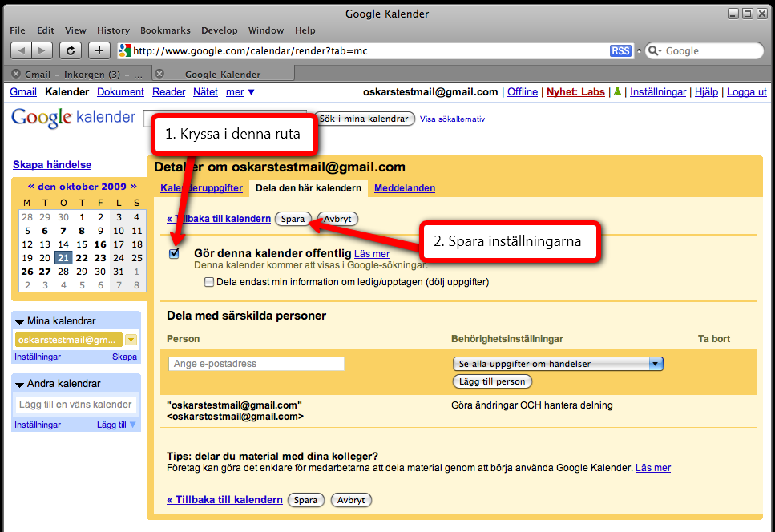Close the Google Kalender tab
This screenshot has height=532, width=775.
pos(159,74)
